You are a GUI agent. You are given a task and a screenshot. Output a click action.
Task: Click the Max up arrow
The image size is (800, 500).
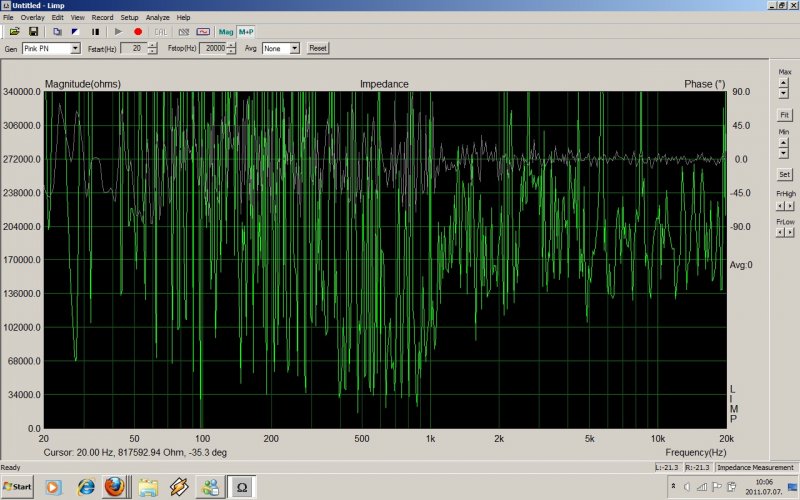pos(784,84)
